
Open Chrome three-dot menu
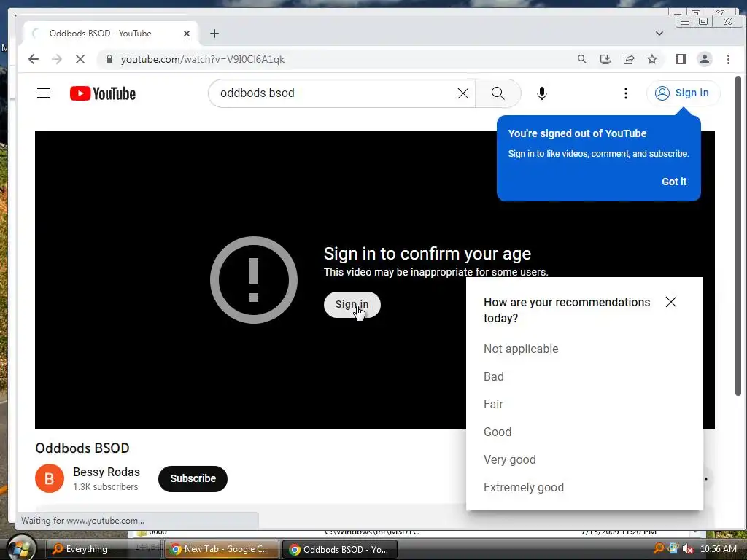[728, 59]
